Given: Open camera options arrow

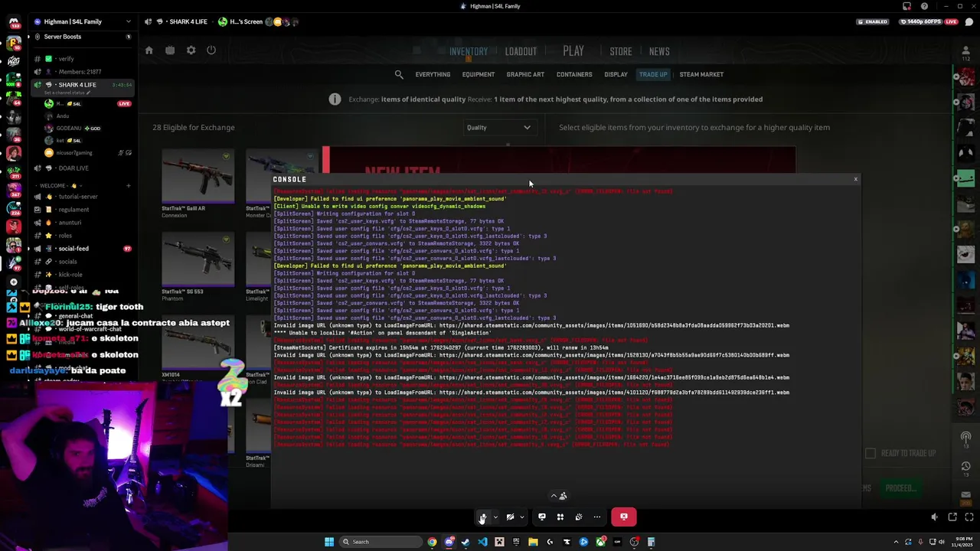Looking at the screenshot, I should point(522,517).
